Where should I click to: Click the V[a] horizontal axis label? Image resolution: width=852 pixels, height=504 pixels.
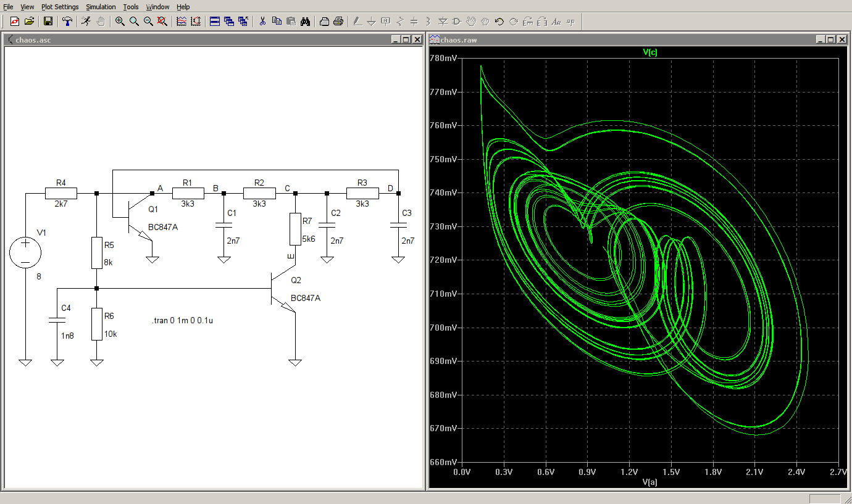(649, 482)
